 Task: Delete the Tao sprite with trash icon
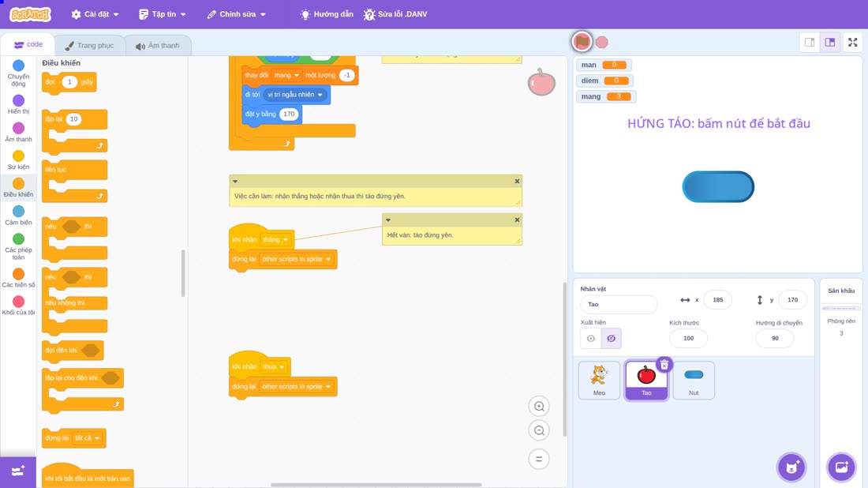(664, 365)
